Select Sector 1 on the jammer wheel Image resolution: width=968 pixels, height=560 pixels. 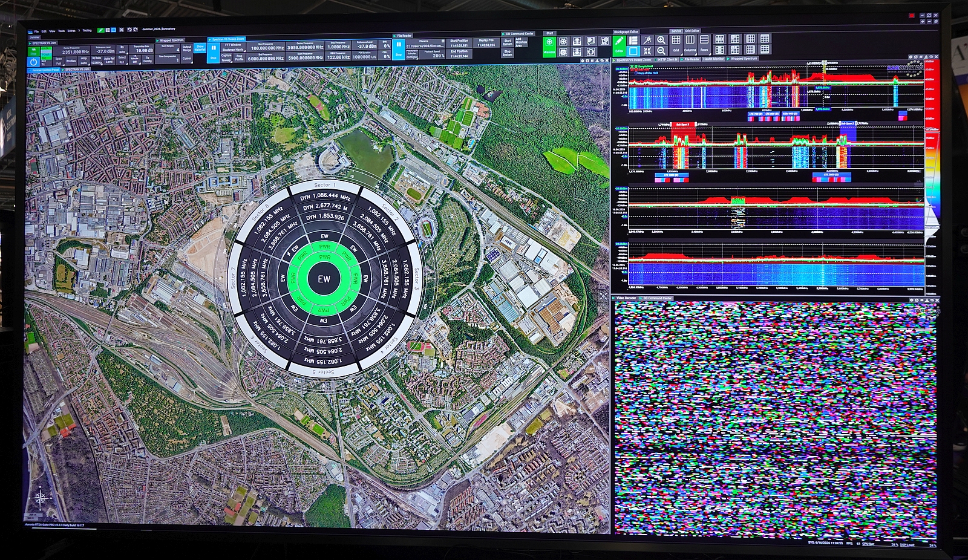tap(325, 184)
